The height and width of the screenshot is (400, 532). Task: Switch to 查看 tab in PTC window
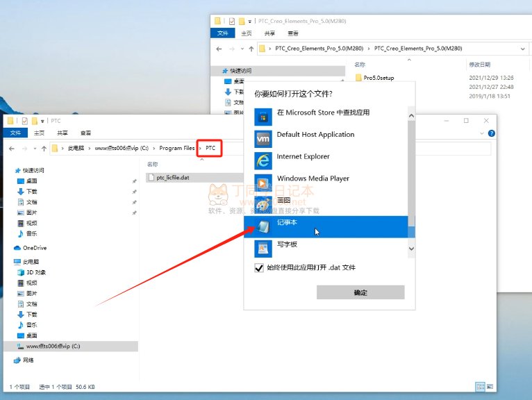point(85,133)
